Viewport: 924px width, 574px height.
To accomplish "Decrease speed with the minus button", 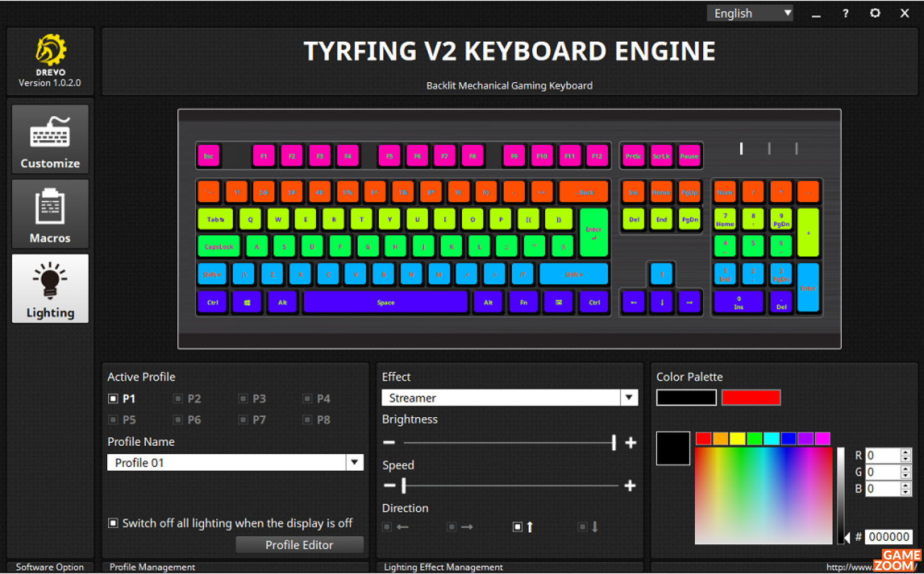I will point(390,486).
